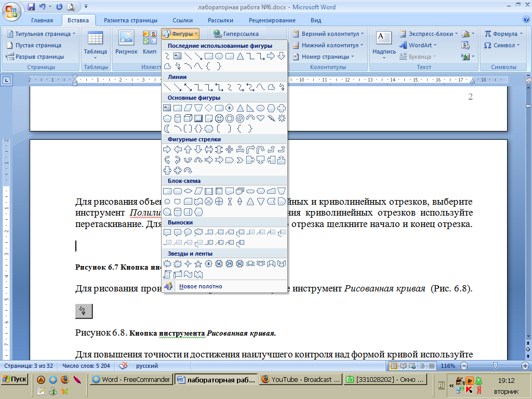The image size is (532, 399).
Task: Choose the 32-point star shape
Action: coord(240,263)
